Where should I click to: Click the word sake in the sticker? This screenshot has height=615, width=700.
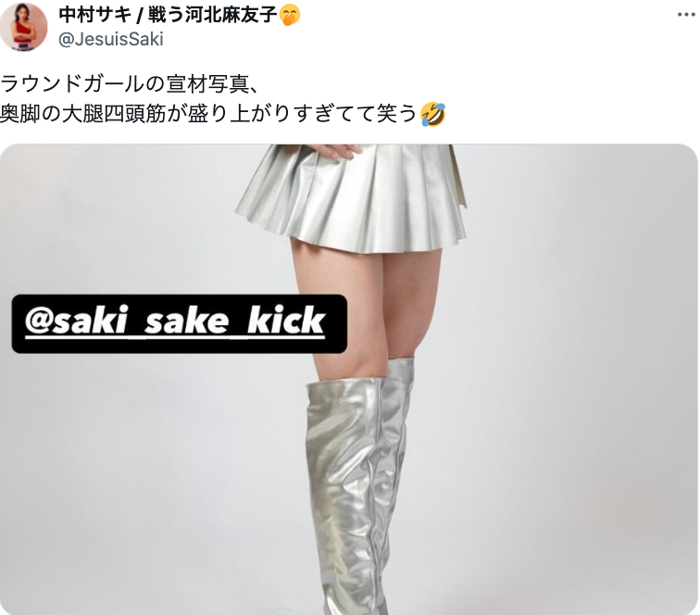pos(186,321)
